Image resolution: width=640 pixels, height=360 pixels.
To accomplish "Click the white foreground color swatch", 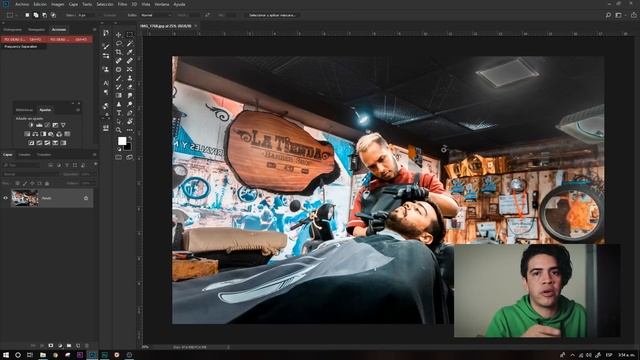I will pyautogui.click(x=122, y=141).
